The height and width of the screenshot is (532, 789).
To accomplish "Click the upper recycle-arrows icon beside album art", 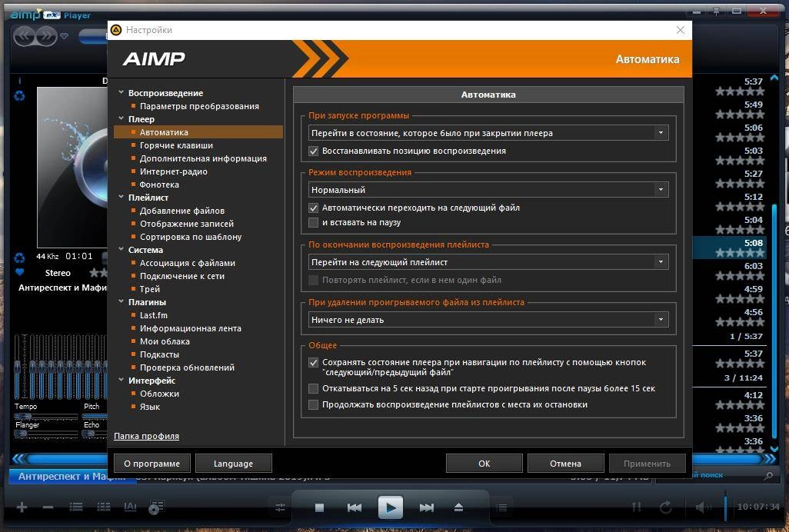I will click(20, 95).
